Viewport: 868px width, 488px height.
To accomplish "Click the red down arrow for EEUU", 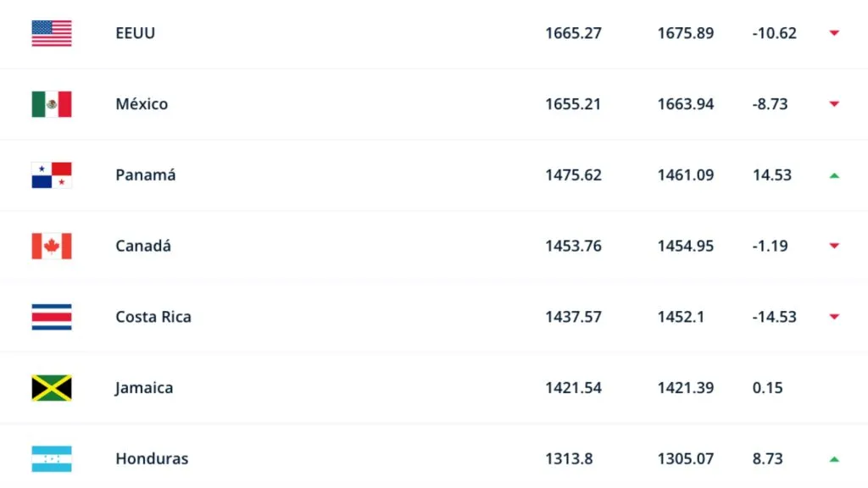I will point(834,33).
